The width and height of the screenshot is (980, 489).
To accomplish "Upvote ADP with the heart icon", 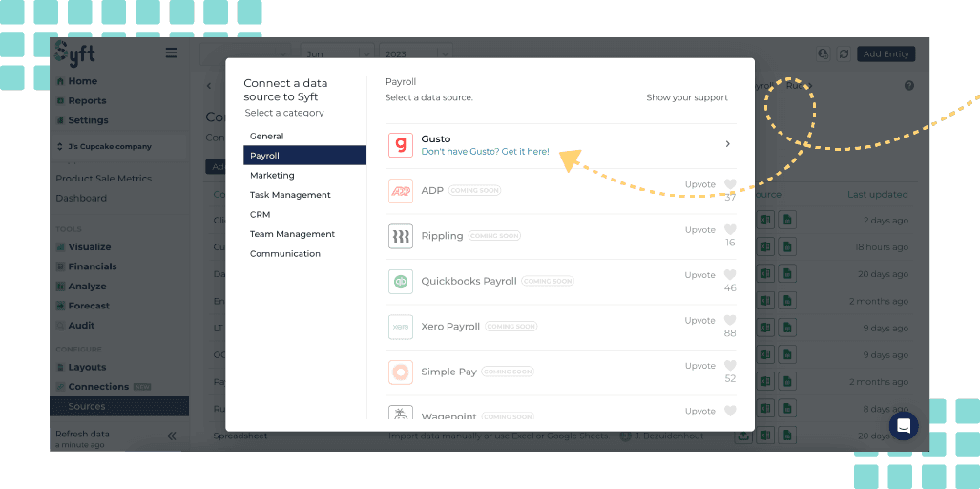I will tap(730, 184).
